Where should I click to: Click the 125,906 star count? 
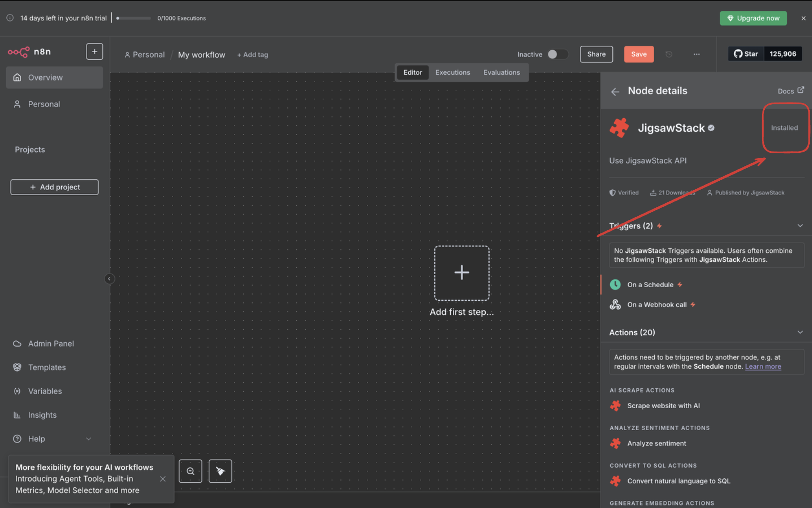pyautogui.click(x=783, y=54)
